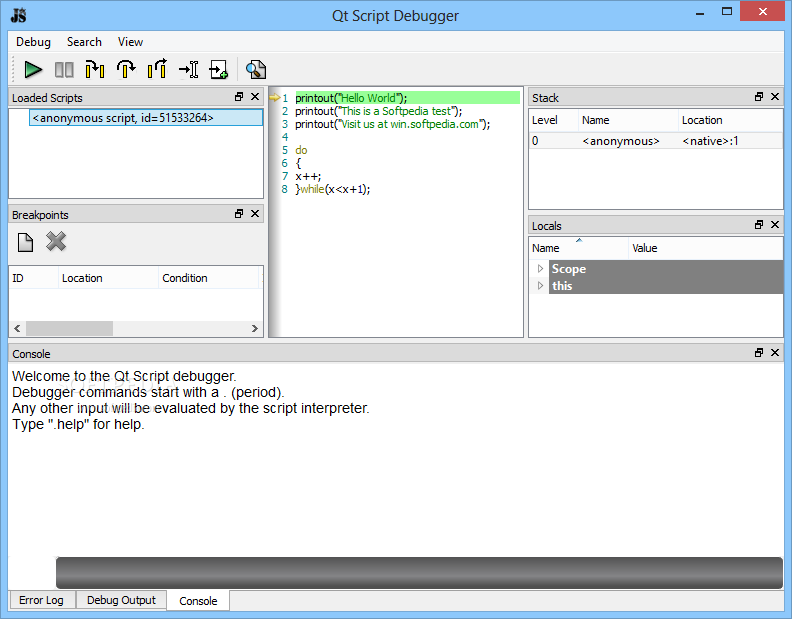Click the Value column header in Locals

[706, 248]
